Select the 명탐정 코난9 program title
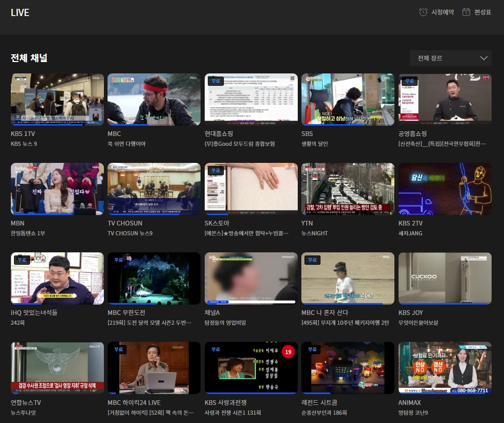Viewport: 504px width, 423px height. [x=413, y=412]
